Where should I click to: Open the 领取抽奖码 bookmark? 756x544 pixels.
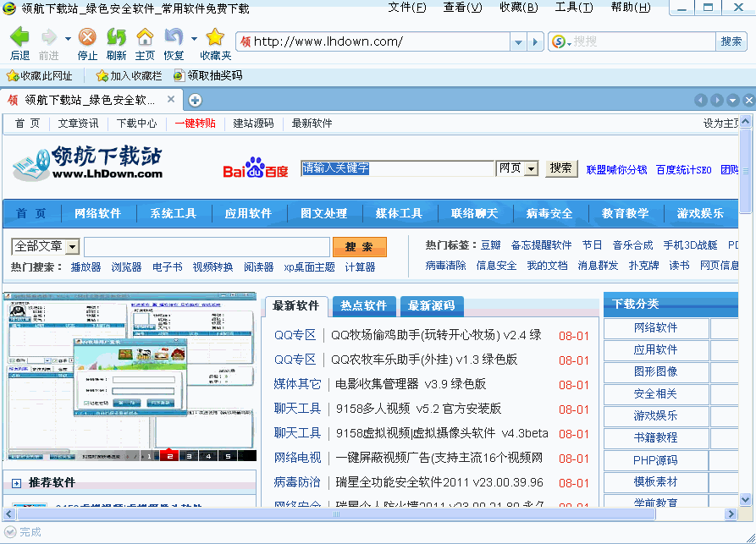(207, 75)
